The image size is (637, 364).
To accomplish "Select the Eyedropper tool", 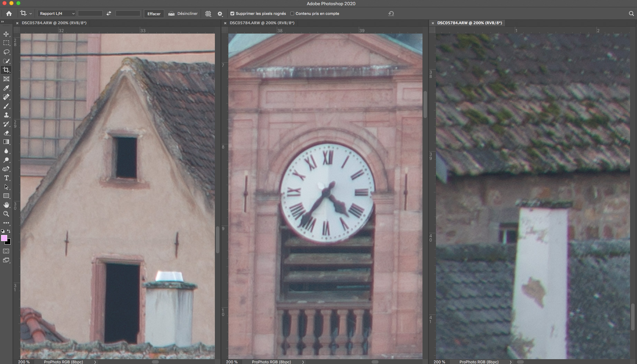I will click(x=6, y=88).
